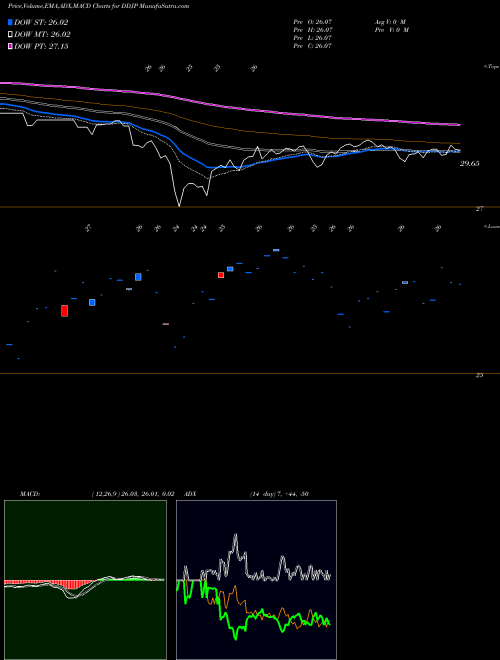Click the '<Lows' marker label
Image resolution: width=500 pixels, height=660 pixels.
[x=492, y=226]
